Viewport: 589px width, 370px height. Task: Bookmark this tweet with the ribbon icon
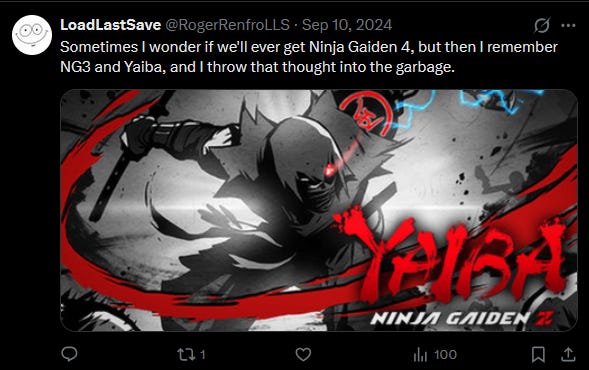[538, 354]
